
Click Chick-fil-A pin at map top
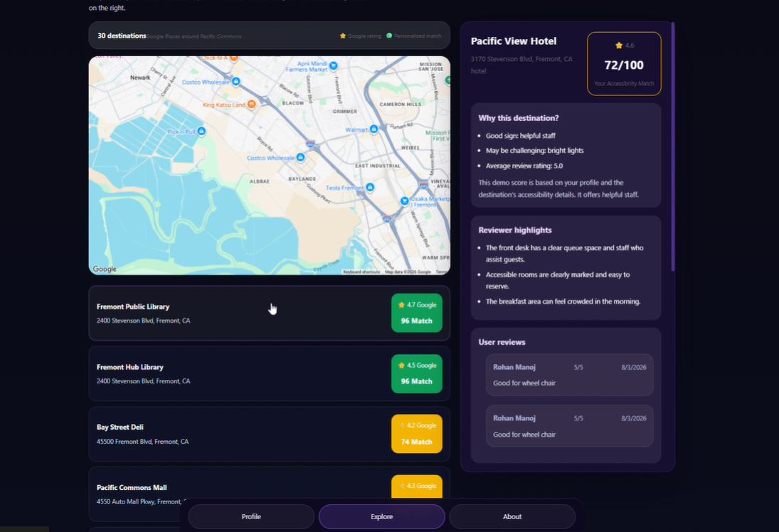(x=234, y=58)
